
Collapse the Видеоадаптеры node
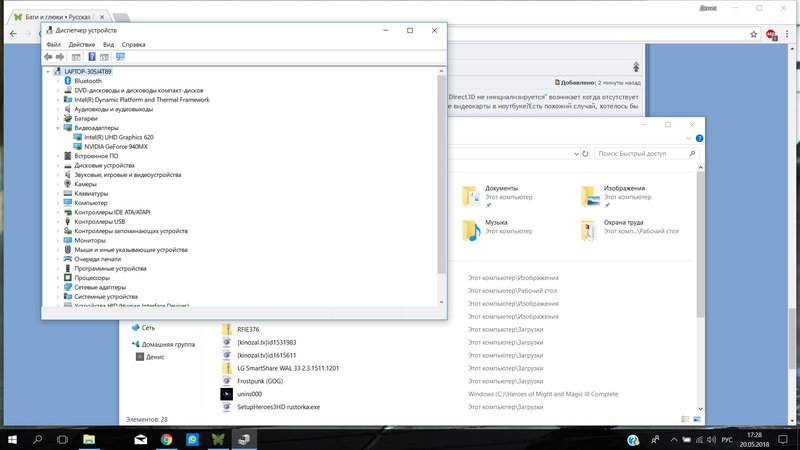click(58, 128)
